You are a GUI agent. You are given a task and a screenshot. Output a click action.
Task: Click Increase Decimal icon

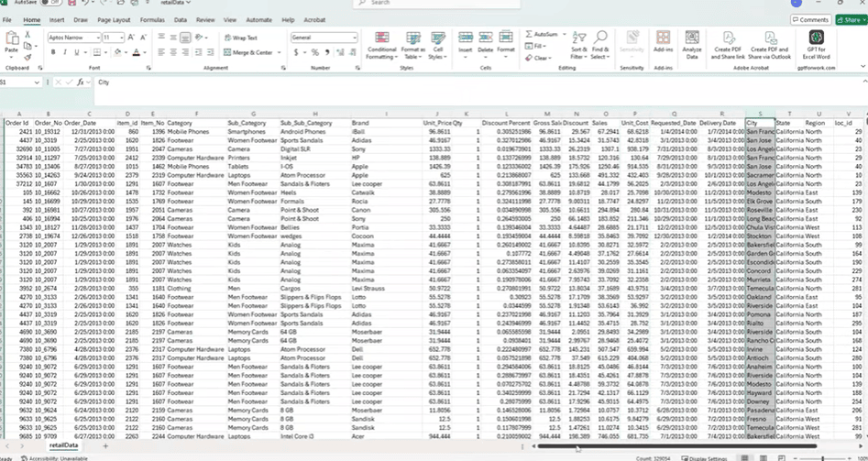[x=339, y=52]
